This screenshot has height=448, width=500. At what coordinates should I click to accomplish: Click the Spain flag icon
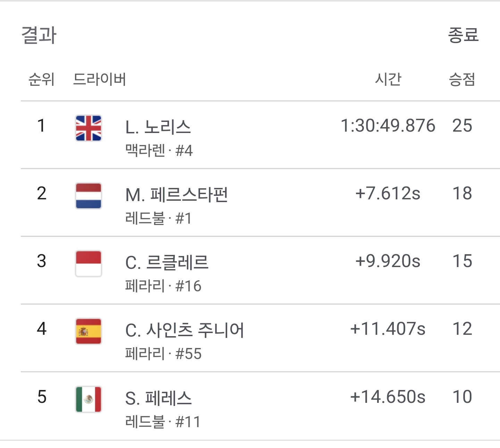coord(89,331)
